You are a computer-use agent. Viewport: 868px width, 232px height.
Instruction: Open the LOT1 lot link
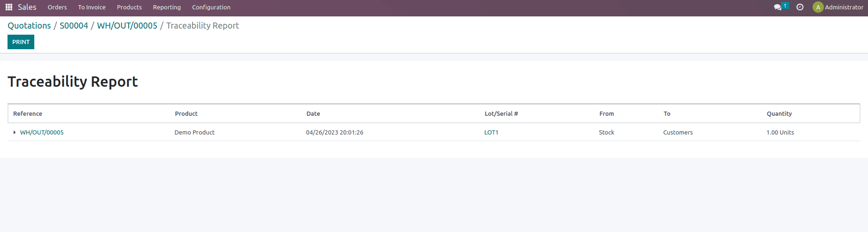[491, 133]
